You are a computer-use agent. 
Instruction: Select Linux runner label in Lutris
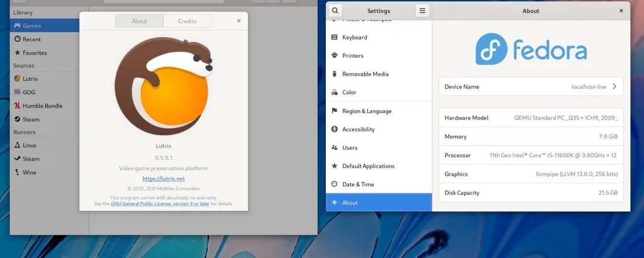30,145
